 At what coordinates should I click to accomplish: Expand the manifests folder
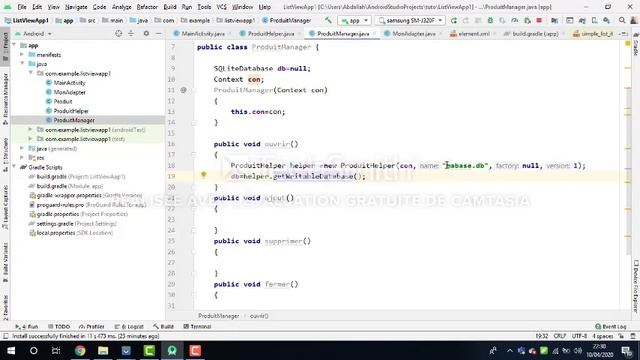point(22,54)
